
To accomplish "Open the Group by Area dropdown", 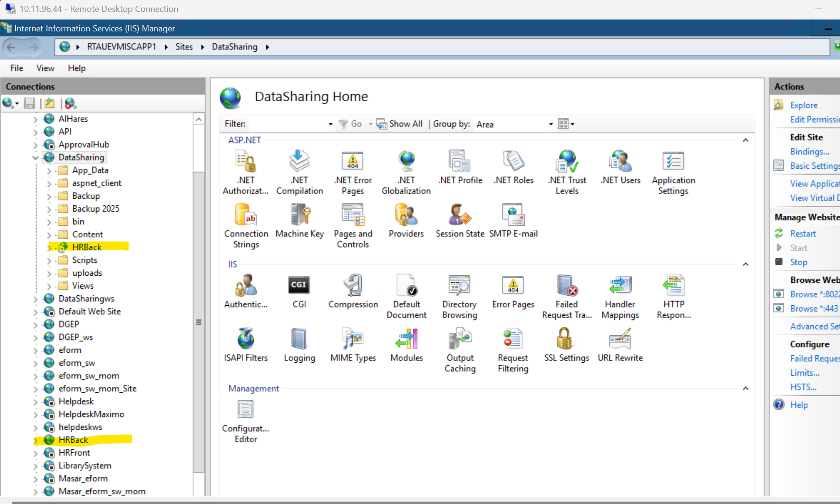I will pos(550,125).
